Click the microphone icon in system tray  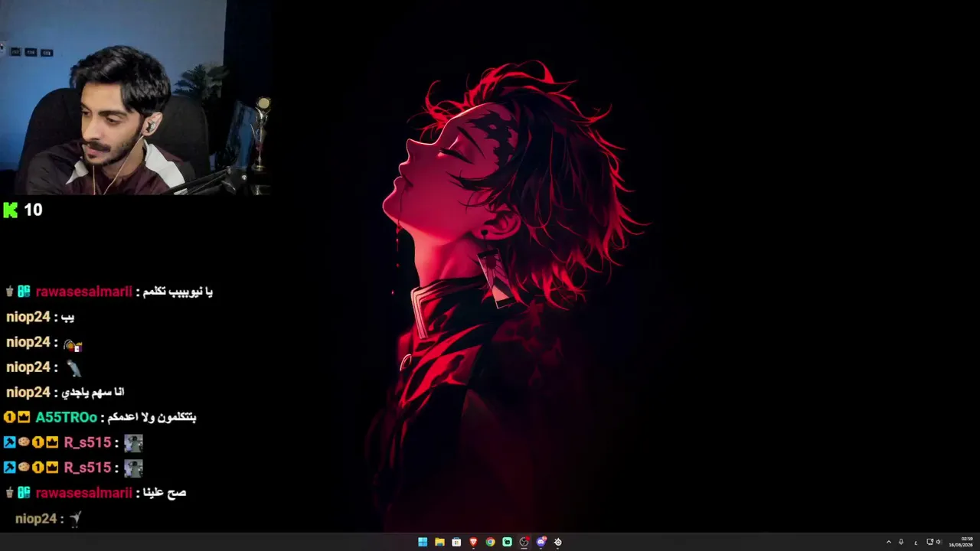tap(901, 542)
